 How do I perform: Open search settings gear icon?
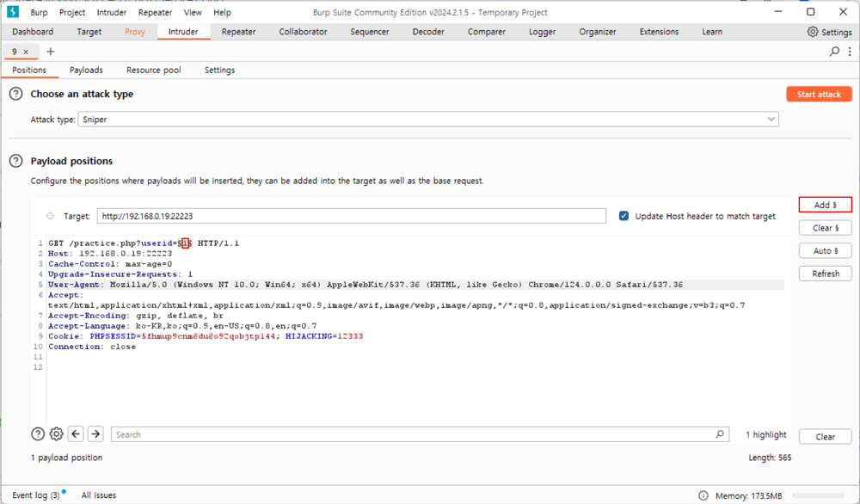(57, 434)
